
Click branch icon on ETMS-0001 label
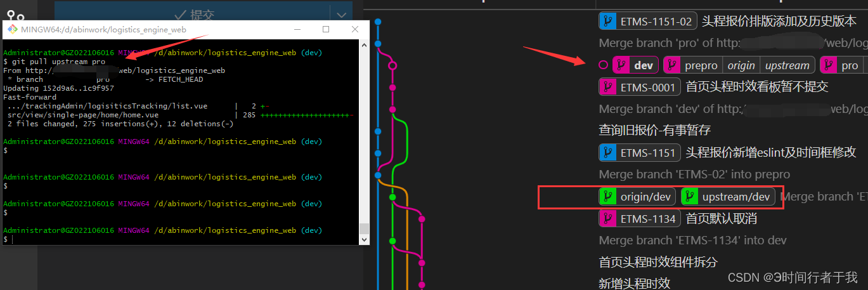tap(607, 87)
